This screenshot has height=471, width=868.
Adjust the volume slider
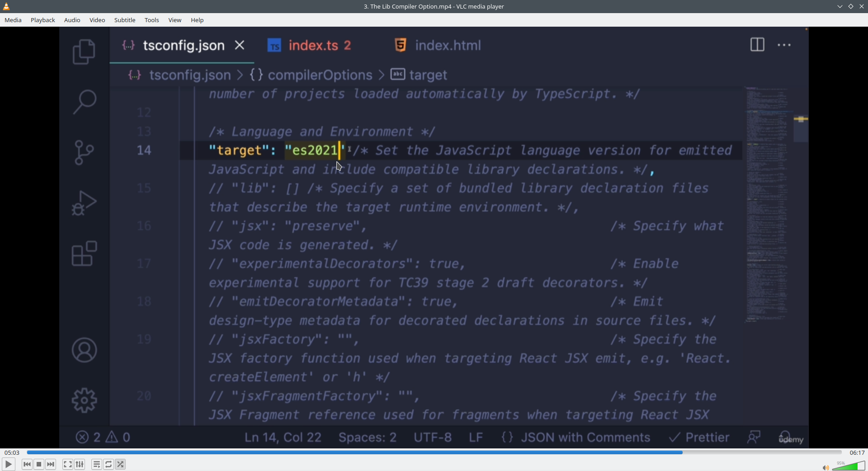tap(849, 466)
